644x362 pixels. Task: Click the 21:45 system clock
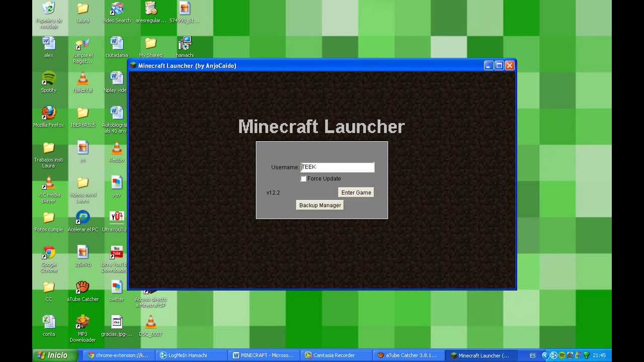pyautogui.click(x=599, y=355)
